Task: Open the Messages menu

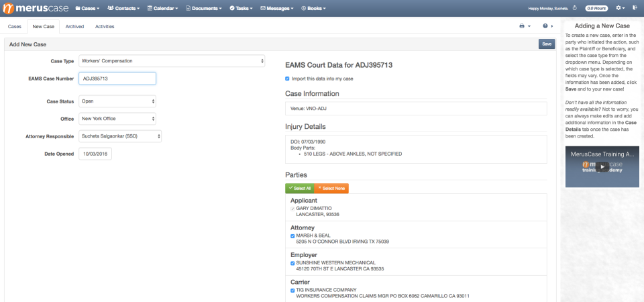Action: point(277,8)
